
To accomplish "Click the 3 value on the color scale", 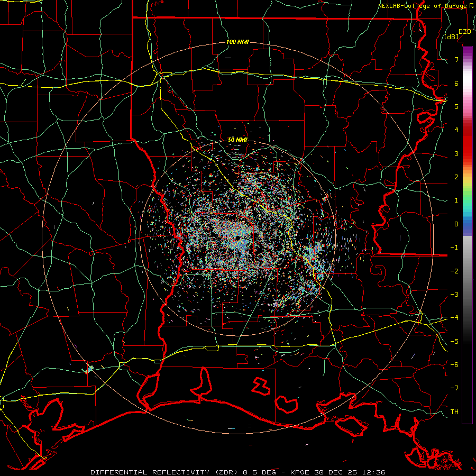I will click(x=456, y=153).
